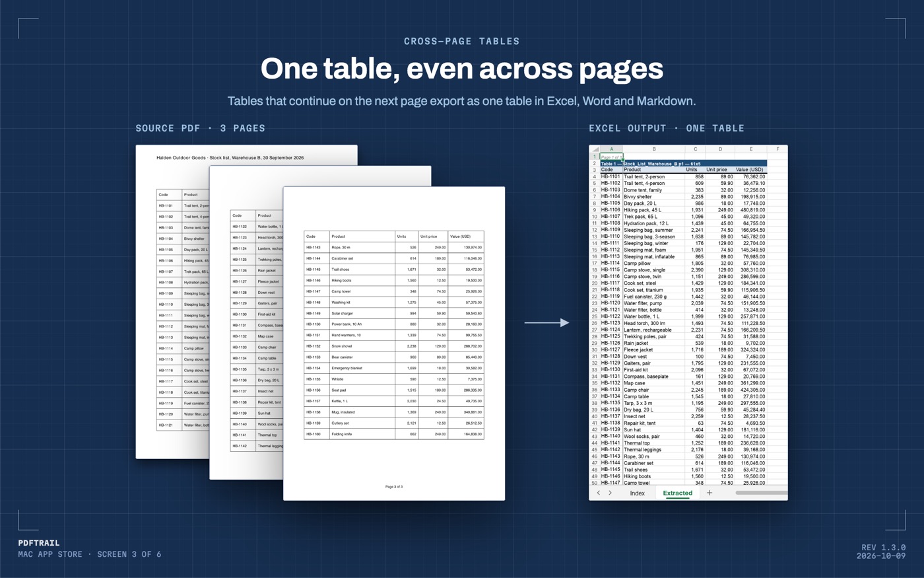Select the Extracted sheet tab
Viewport: 924px width, 578px height.
pos(677,493)
